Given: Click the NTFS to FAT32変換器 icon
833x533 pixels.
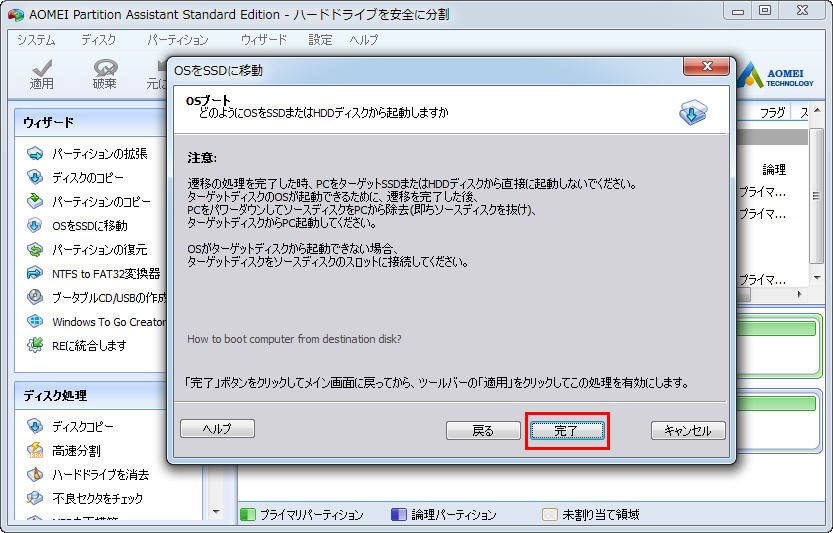Looking at the screenshot, I should pos(35,273).
